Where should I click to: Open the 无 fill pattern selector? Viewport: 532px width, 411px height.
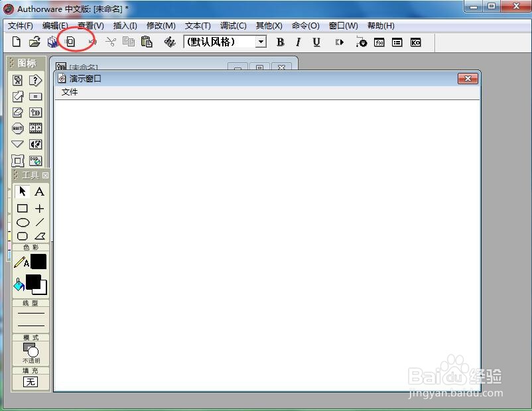[x=31, y=382]
